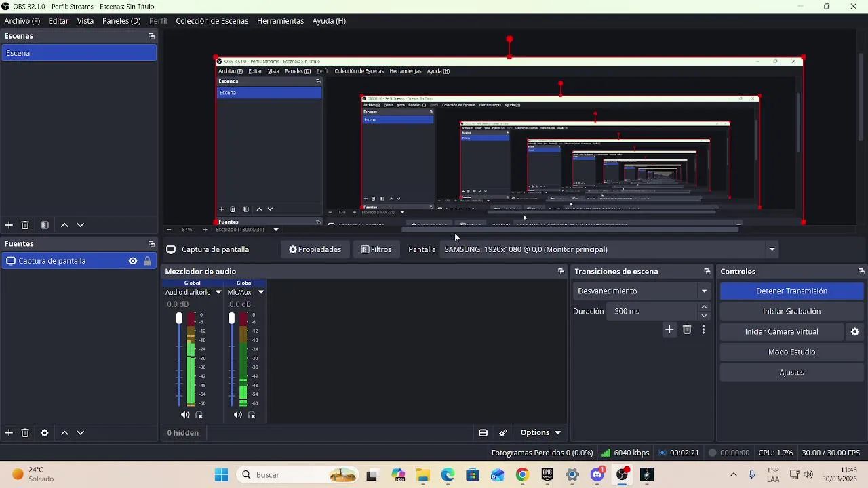Delete transition using trash icon
The width and height of the screenshot is (868, 488).
687,330
